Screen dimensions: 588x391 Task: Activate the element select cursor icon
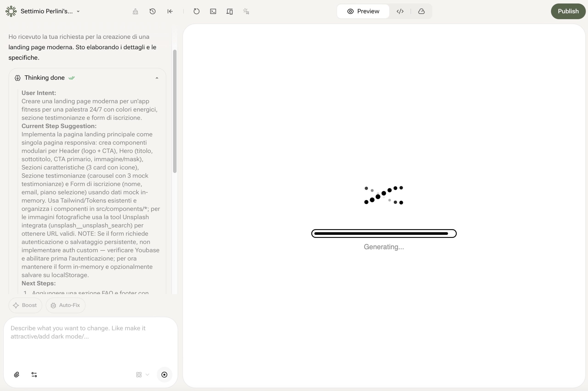[x=246, y=11]
